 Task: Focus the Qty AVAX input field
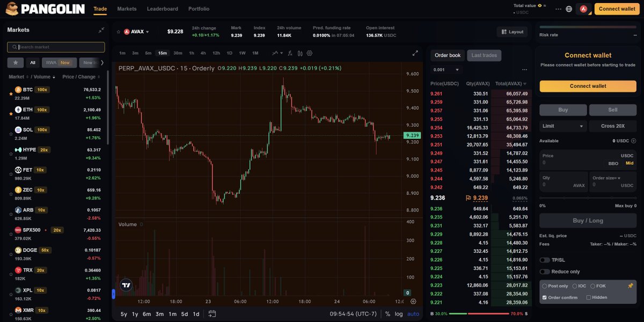pos(563,181)
